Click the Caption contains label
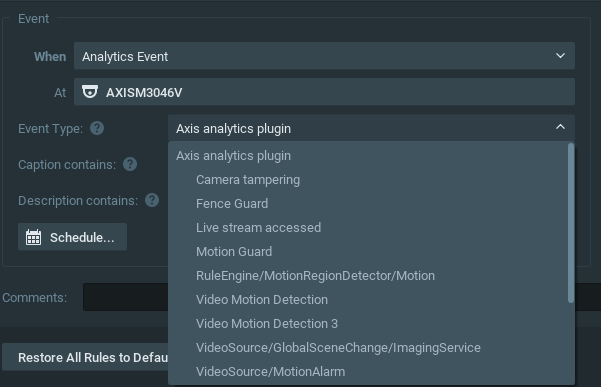Image resolution: width=601 pixels, height=387 pixels. pyautogui.click(x=67, y=164)
